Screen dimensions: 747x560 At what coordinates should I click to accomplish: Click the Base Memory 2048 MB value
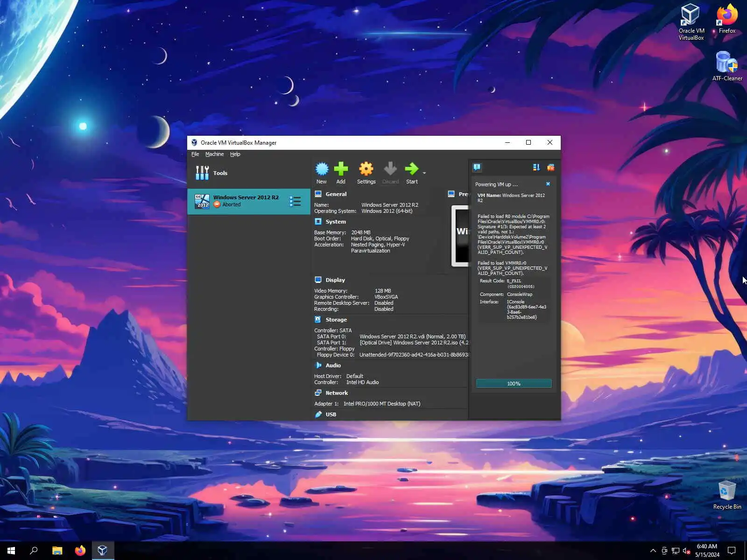coord(361,232)
